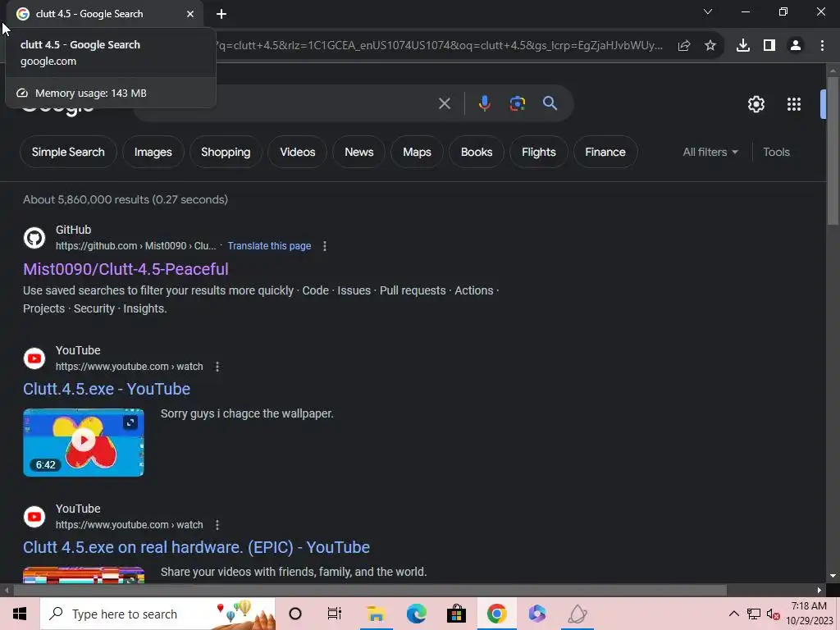Viewport: 840px width, 630px height.
Task: Bookmark this page with the star
Action: 710,46
